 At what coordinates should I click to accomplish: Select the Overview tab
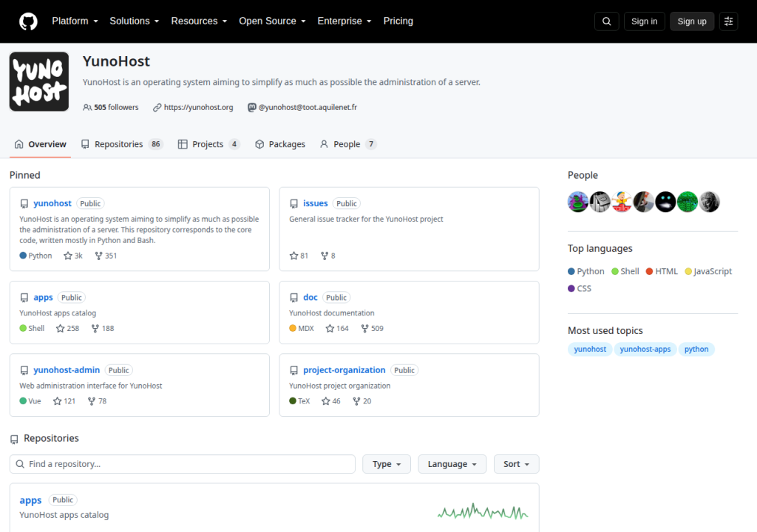coord(41,144)
